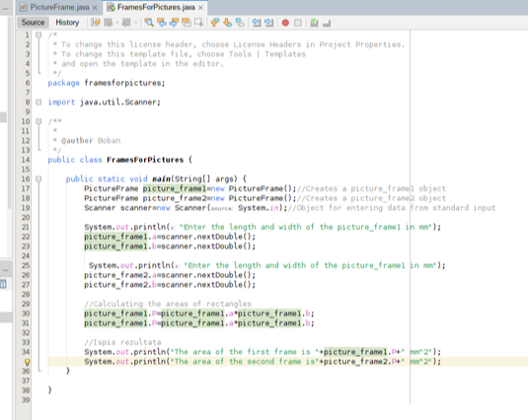Image resolution: width=528 pixels, height=420 pixels.
Task: Collapse the main method fold at line 16
Action: 38,178
